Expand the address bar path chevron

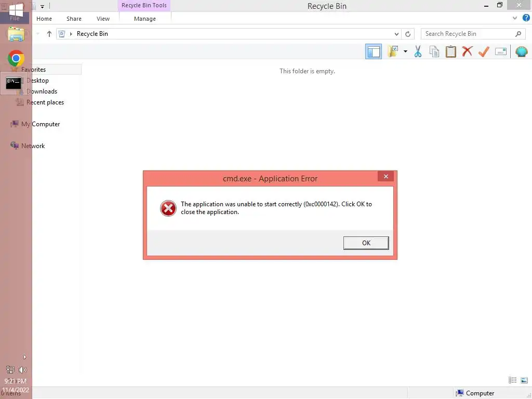coord(71,34)
